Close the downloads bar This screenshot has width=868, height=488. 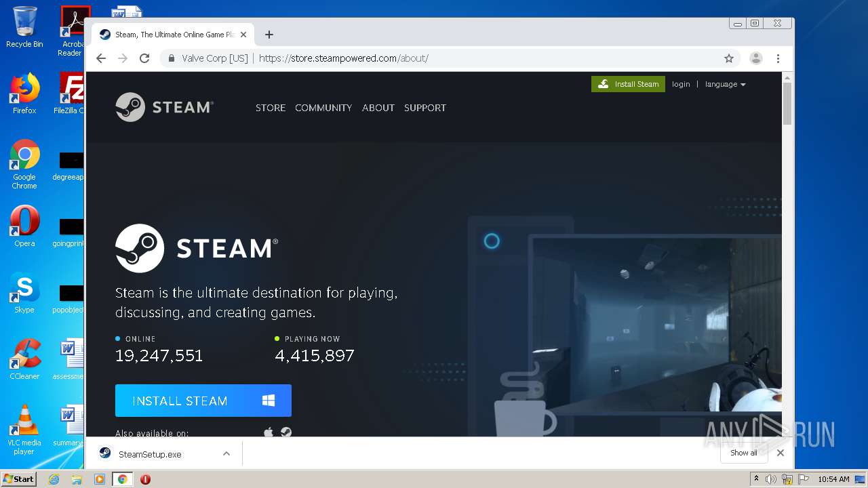coord(781,453)
